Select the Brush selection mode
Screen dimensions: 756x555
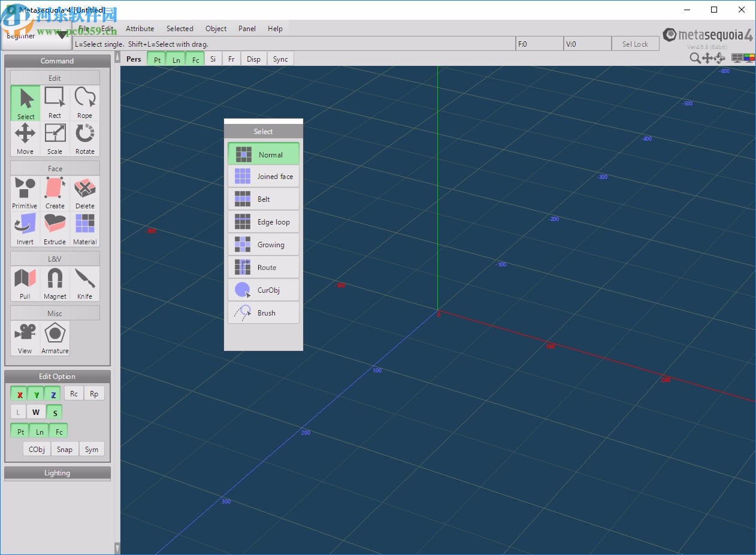tap(264, 313)
